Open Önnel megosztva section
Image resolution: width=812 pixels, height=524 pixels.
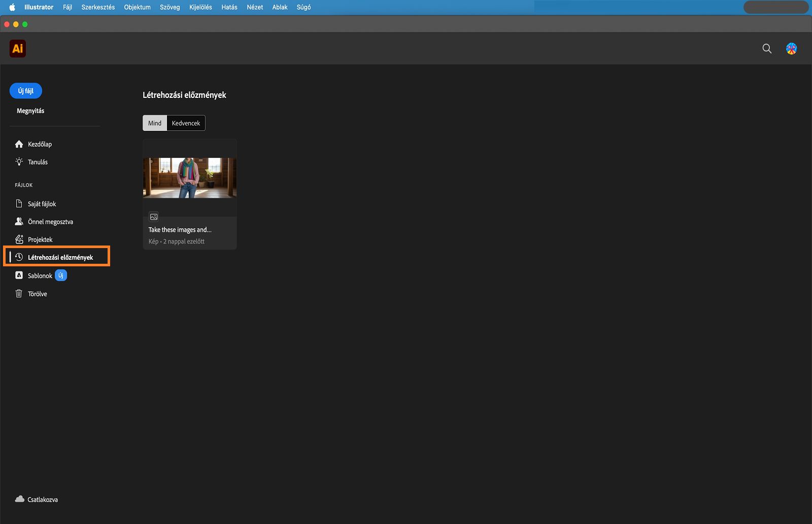[50, 222]
